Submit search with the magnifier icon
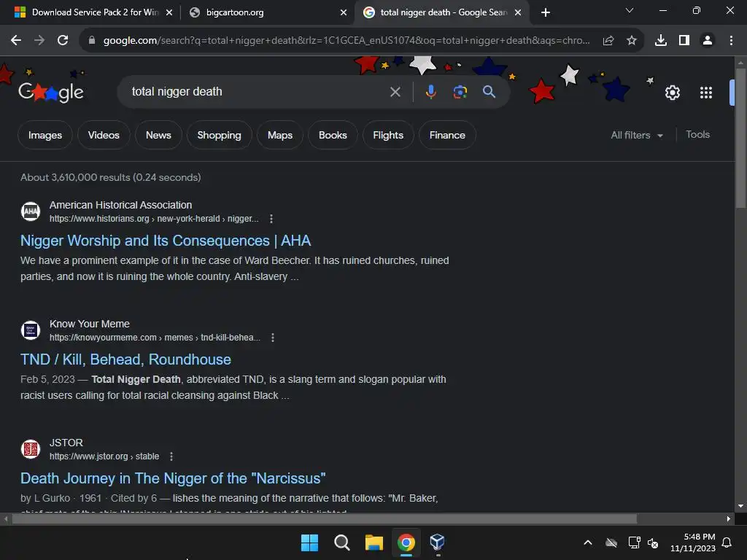Screen dimensions: 747x560 tap(489, 92)
